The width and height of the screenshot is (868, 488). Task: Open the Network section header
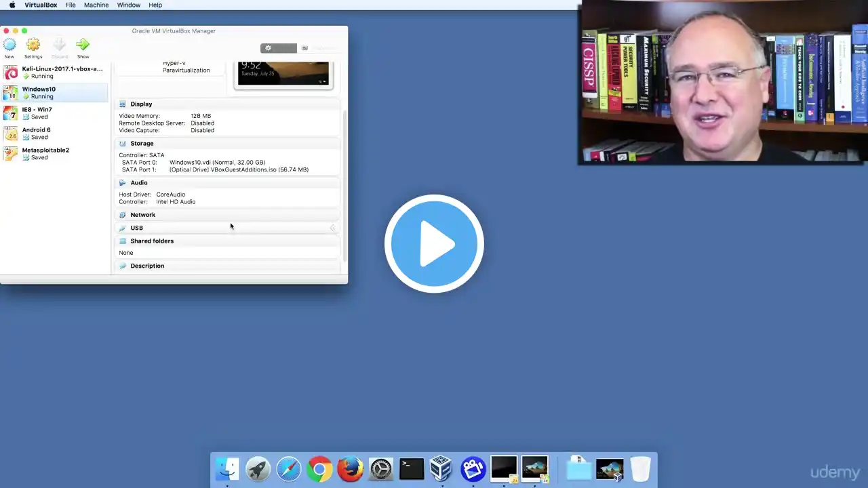pyautogui.click(x=228, y=215)
